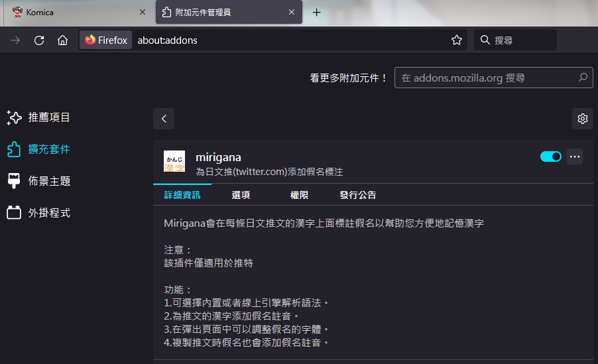Select the 選項 options tab
Image resolution: width=598 pixels, height=364 pixels.
pos(241,195)
